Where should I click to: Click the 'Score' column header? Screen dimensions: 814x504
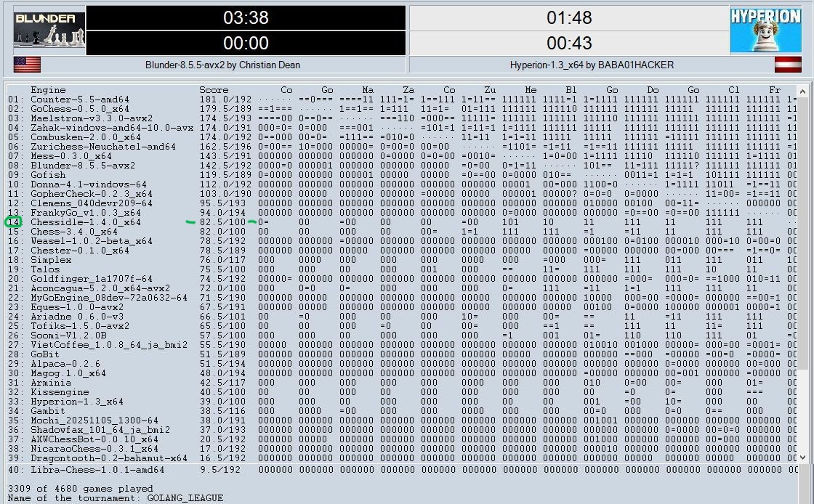click(x=214, y=90)
